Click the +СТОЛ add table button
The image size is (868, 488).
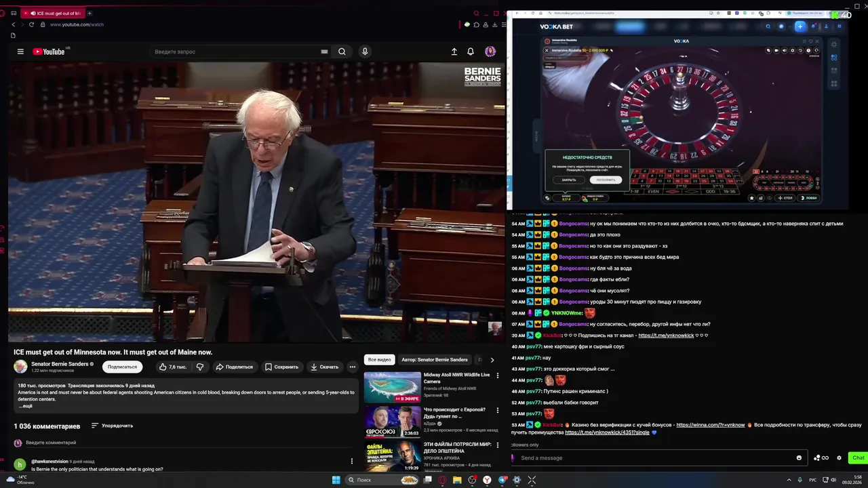click(785, 198)
